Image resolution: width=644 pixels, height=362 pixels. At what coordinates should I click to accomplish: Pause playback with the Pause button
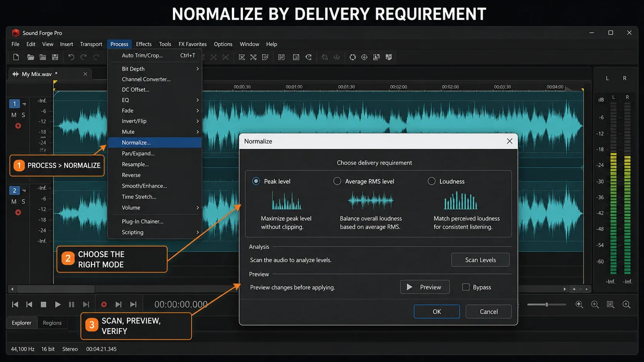tap(72, 304)
